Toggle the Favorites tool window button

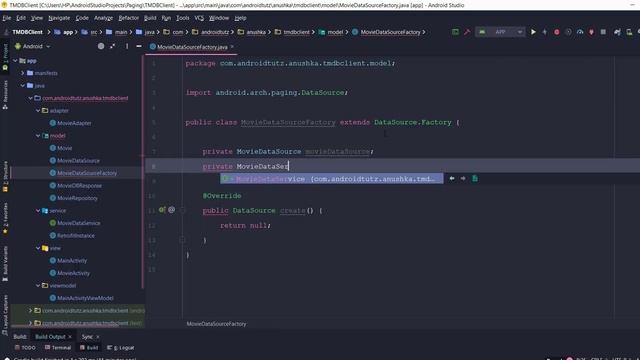pyautogui.click(x=5, y=218)
